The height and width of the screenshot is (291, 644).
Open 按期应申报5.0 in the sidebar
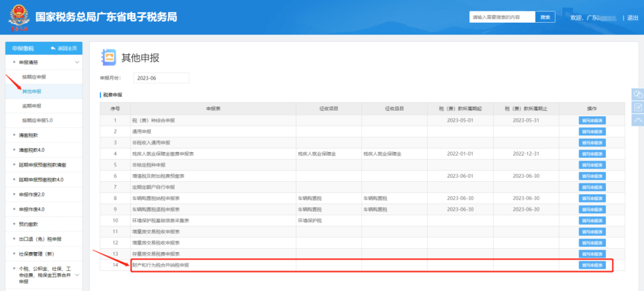click(38, 120)
